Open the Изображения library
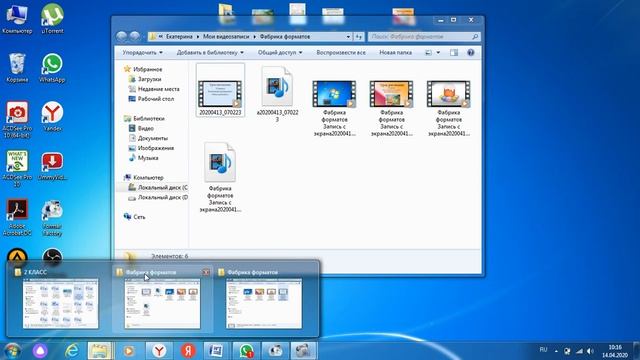 coord(156,148)
